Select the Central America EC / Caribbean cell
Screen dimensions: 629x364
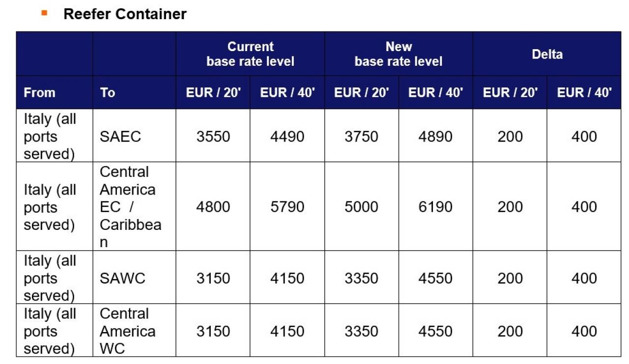(x=134, y=207)
